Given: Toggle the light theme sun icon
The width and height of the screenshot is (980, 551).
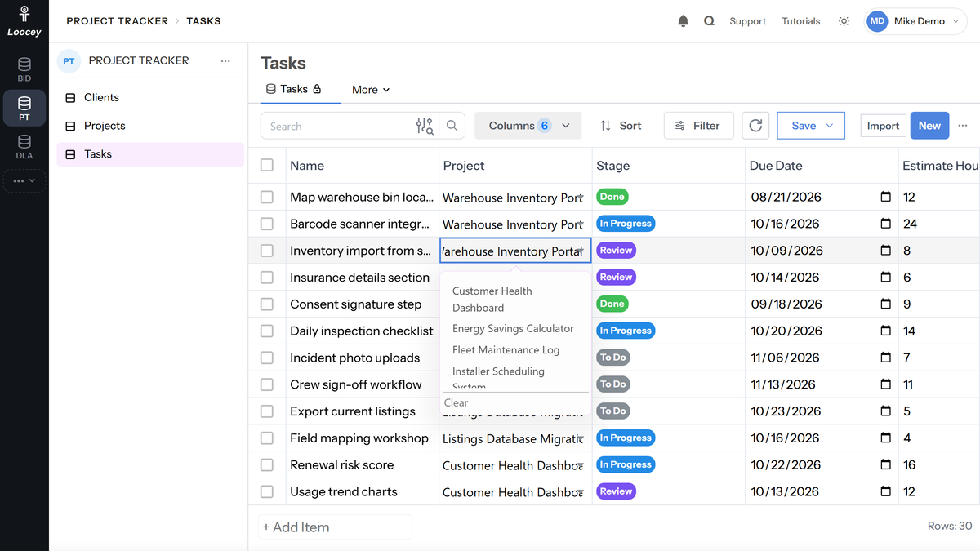Looking at the screenshot, I should coord(844,21).
